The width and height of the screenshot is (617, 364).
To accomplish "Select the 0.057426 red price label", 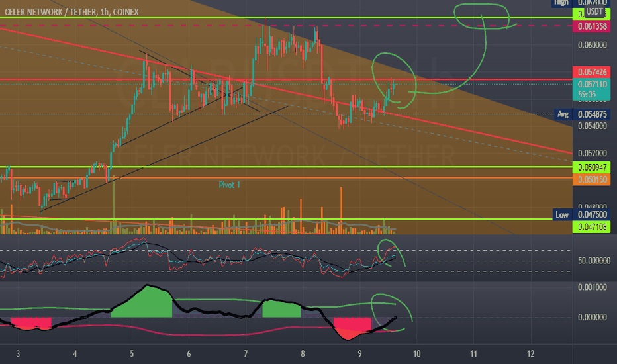I will [x=592, y=72].
